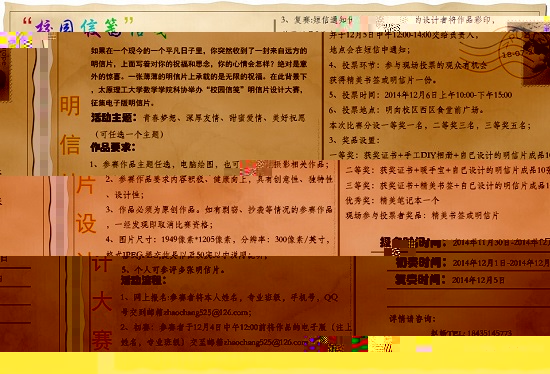The image size is (550, 374).
Task: Click the email zhaochang525@126.com under 网上报名
Action: click(x=206, y=312)
